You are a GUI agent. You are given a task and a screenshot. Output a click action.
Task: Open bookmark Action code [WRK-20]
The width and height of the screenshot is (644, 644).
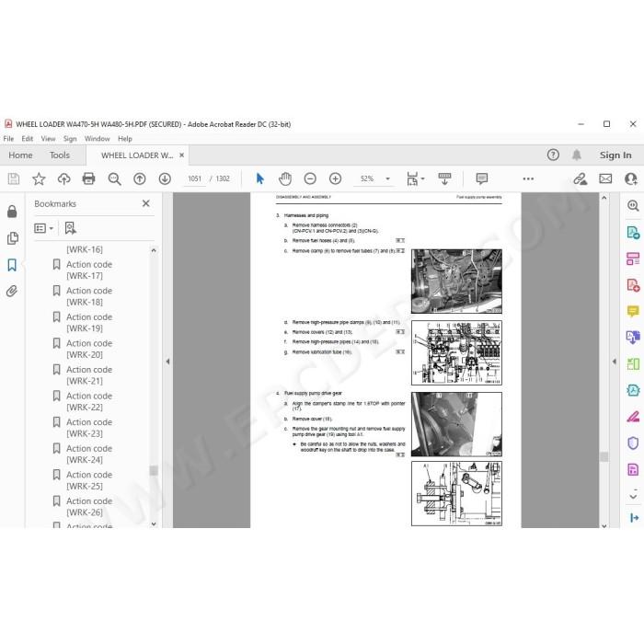[x=89, y=349]
